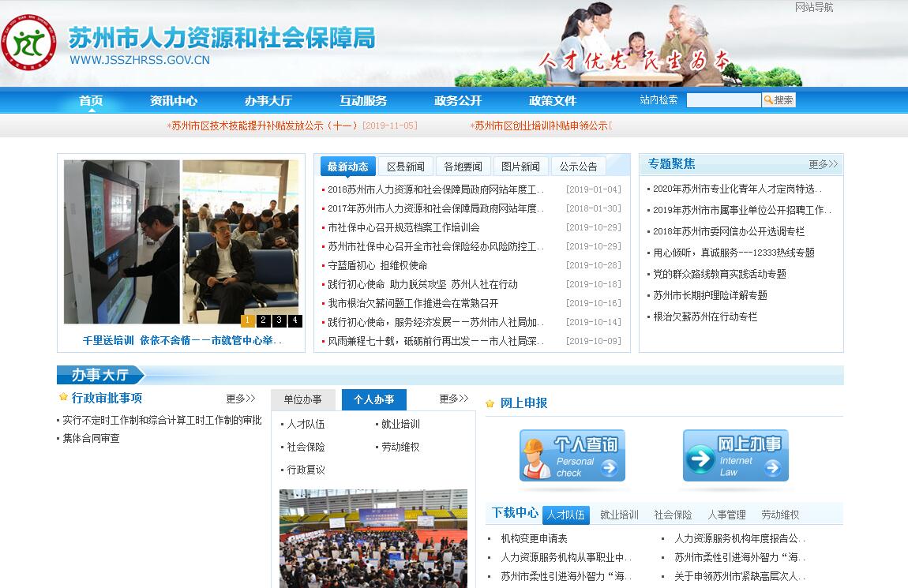Open the 践行初心使命，服务经济发展 article
The height and width of the screenshot is (588, 908).
click(x=436, y=322)
